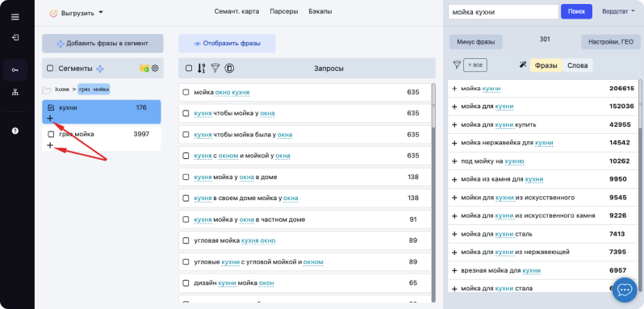Expand the кухни segment with the plus sign
The width and height of the screenshot is (644, 309).
(x=50, y=118)
